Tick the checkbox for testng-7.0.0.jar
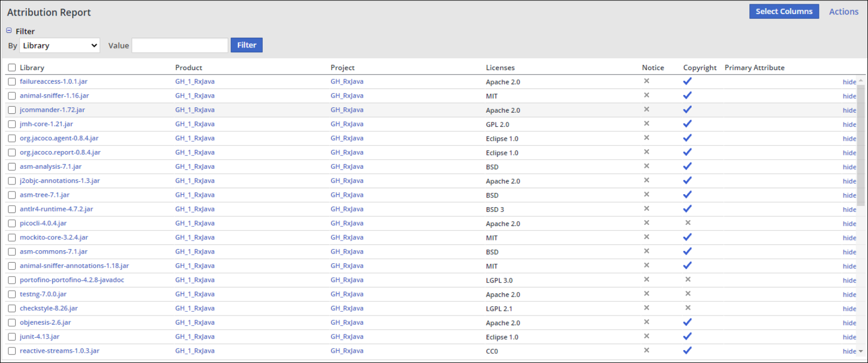 click(x=12, y=294)
